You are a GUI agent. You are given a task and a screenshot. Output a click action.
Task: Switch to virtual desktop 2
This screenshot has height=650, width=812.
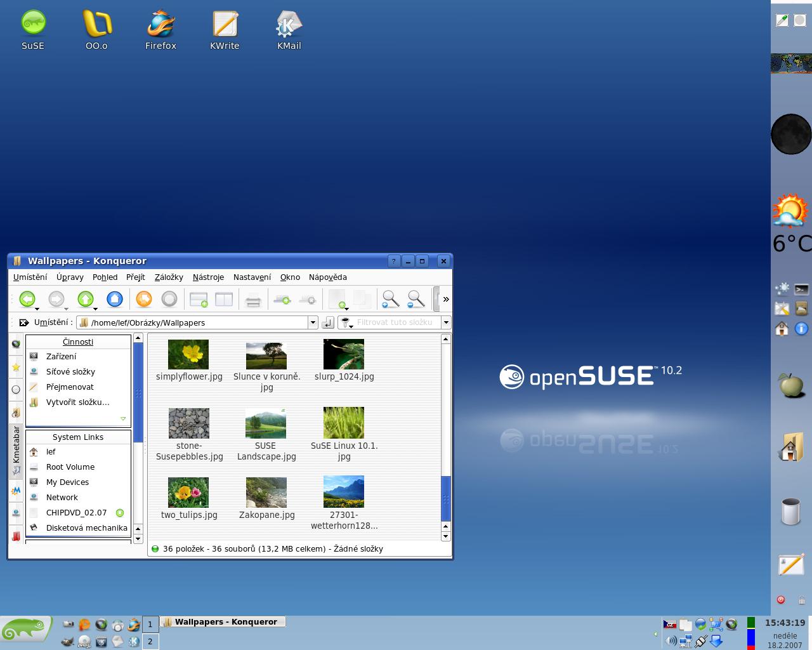150,641
